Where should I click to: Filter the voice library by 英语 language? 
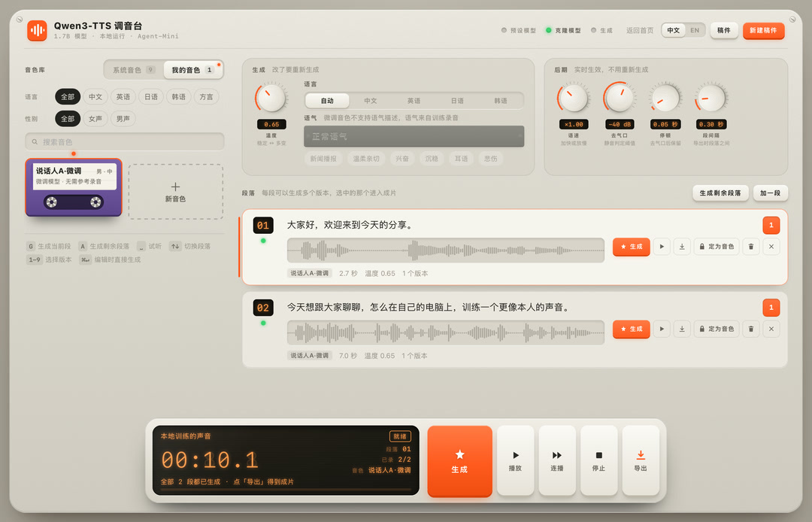(x=123, y=97)
